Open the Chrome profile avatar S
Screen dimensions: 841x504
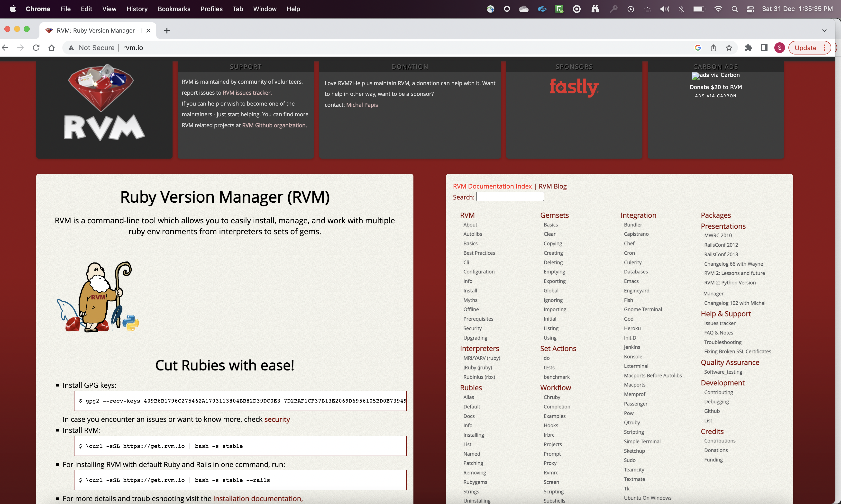pyautogui.click(x=779, y=48)
